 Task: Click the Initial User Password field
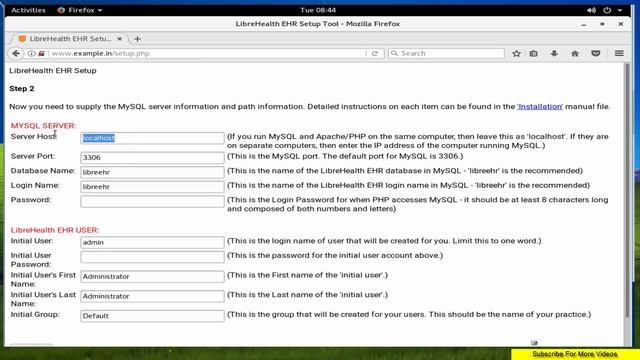click(152, 257)
